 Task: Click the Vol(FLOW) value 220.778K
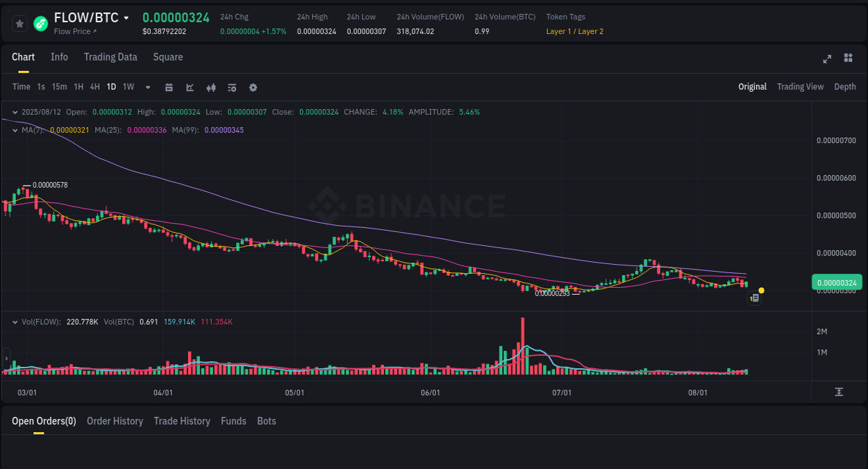pos(82,322)
